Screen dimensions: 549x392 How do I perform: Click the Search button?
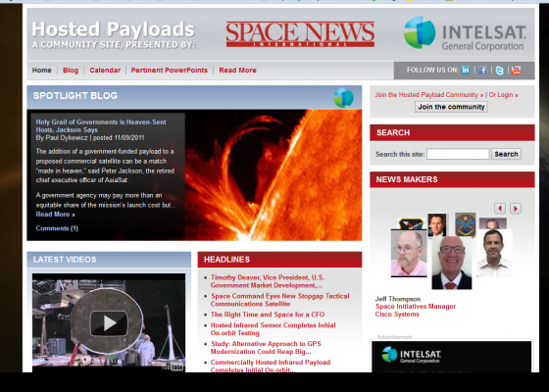click(x=506, y=154)
